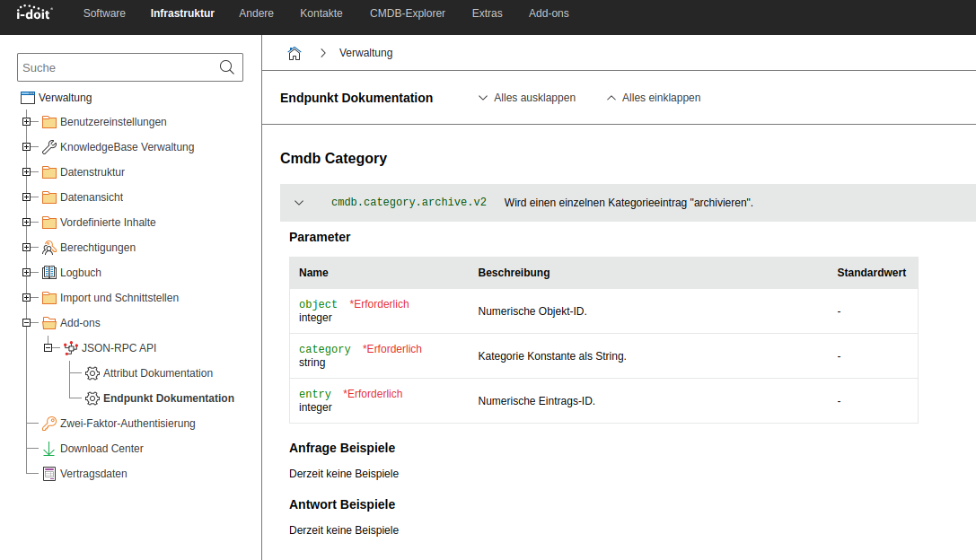Screen dimensions: 976x560
Task: Click the search magnifier icon
Action: click(x=227, y=67)
